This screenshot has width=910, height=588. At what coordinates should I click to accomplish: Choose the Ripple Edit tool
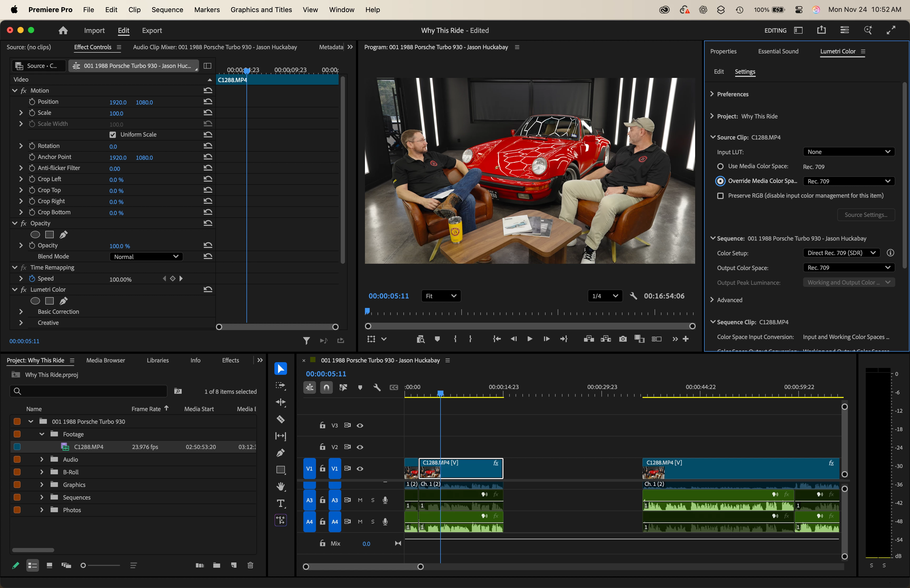pyautogui.click(x=280, y=402)
